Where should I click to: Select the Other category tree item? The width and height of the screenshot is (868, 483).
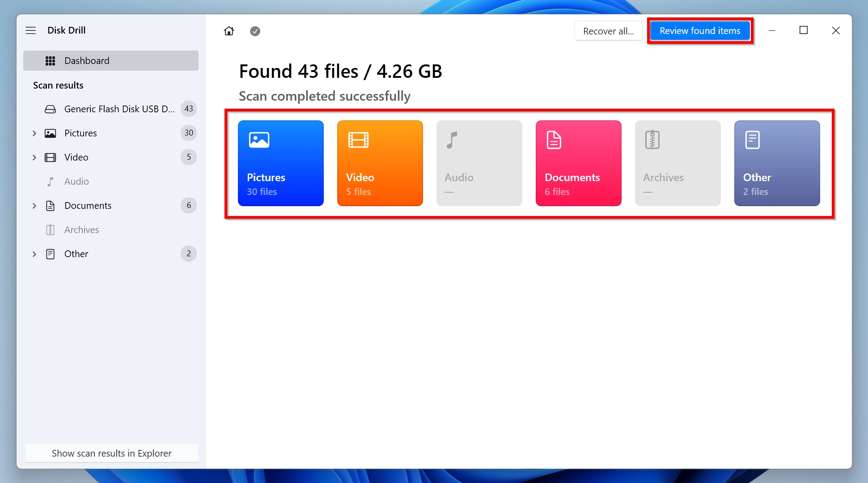76,254
